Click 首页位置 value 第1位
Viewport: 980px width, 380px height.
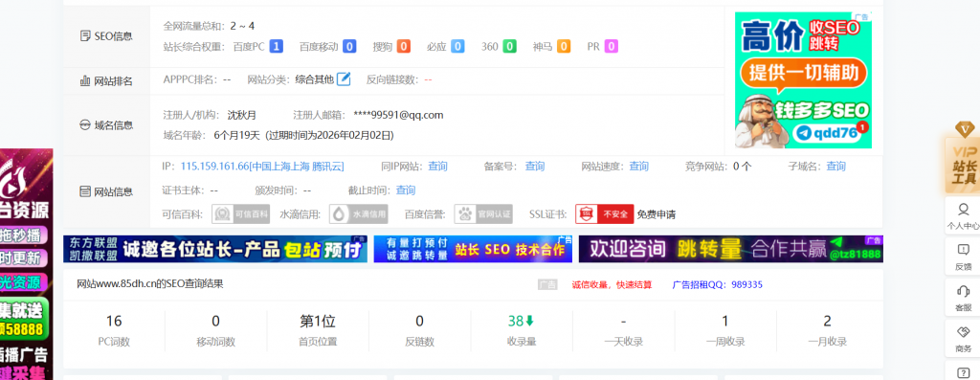coord(318,322)
